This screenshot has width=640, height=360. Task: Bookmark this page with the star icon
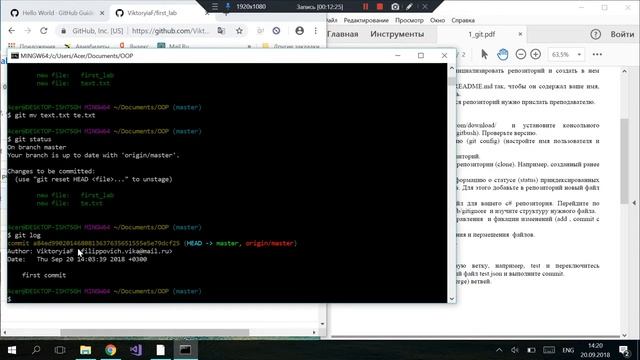click(239, 31)
